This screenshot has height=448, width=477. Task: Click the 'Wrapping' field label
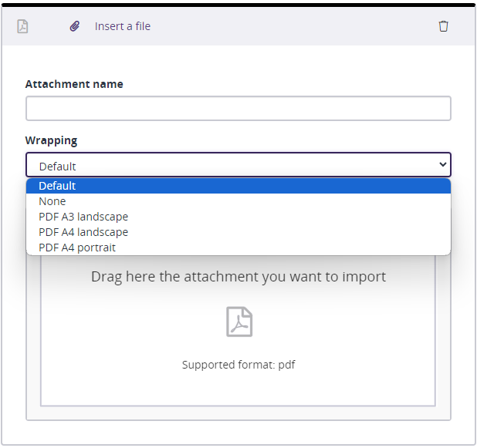(51, 140)
